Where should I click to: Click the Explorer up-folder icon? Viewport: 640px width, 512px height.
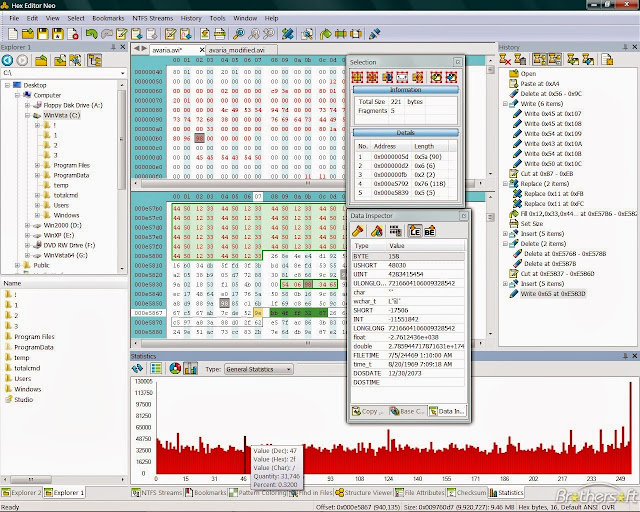[41, 60]
